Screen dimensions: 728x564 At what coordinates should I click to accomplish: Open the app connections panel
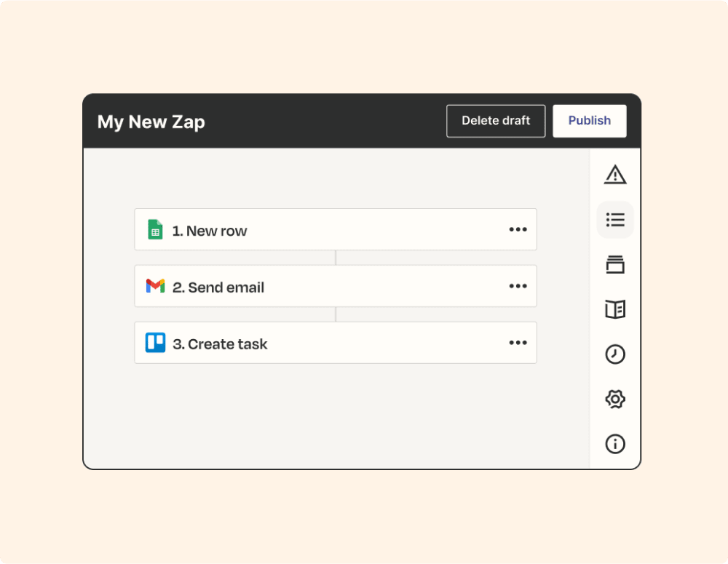(615, 264)
